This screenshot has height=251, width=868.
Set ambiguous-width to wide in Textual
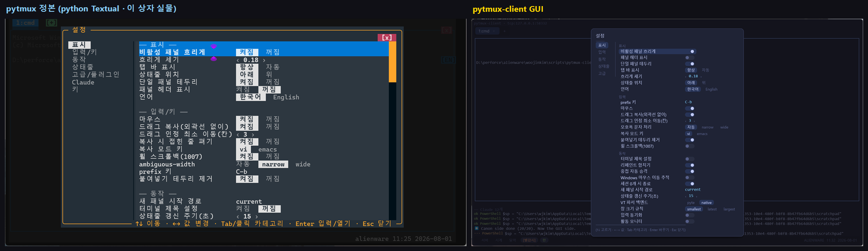[303, 164]
